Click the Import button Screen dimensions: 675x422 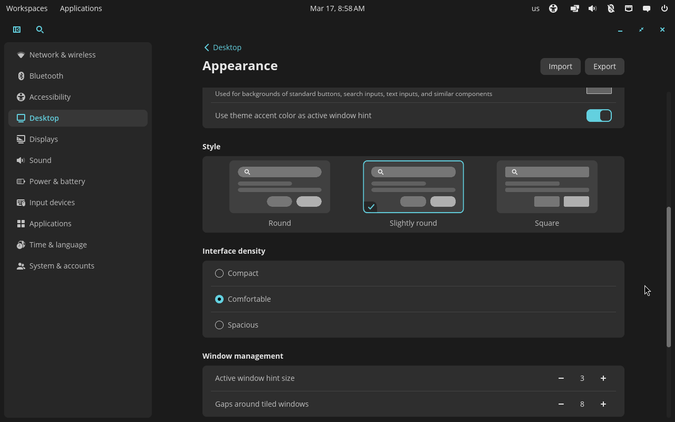[x=560, y=66]
